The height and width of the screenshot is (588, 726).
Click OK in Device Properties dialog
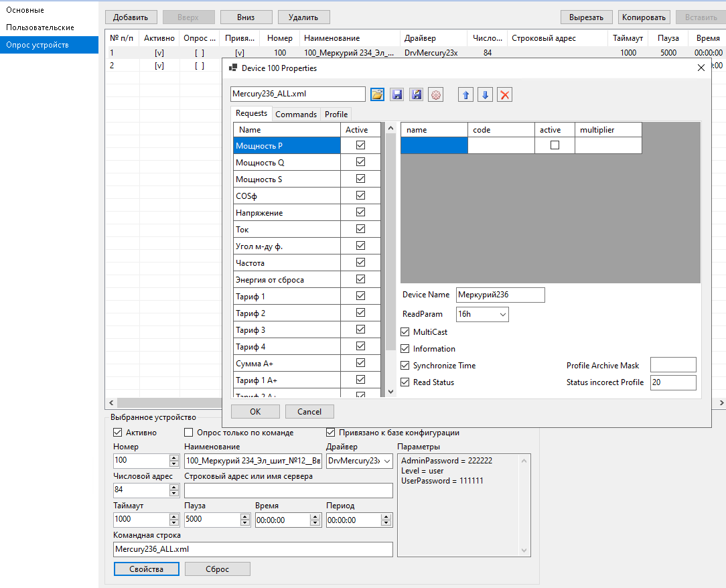coord(255,412)
